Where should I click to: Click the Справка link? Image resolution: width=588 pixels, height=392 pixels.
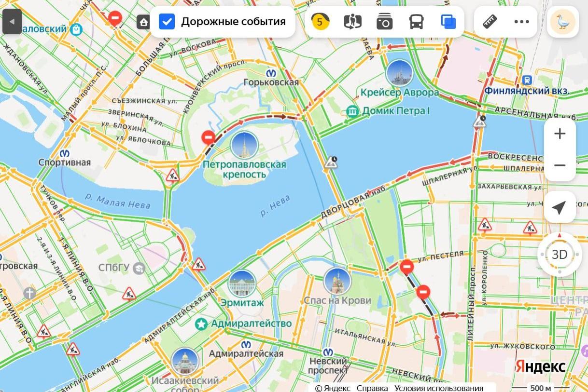(x=372, y=388)
